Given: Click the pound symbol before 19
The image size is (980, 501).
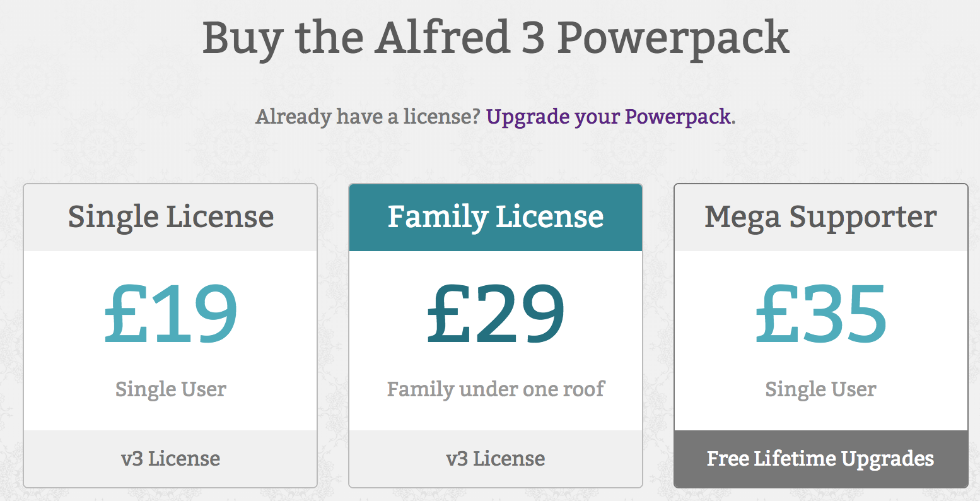Looking at the screenshot, I should point(127,314).
